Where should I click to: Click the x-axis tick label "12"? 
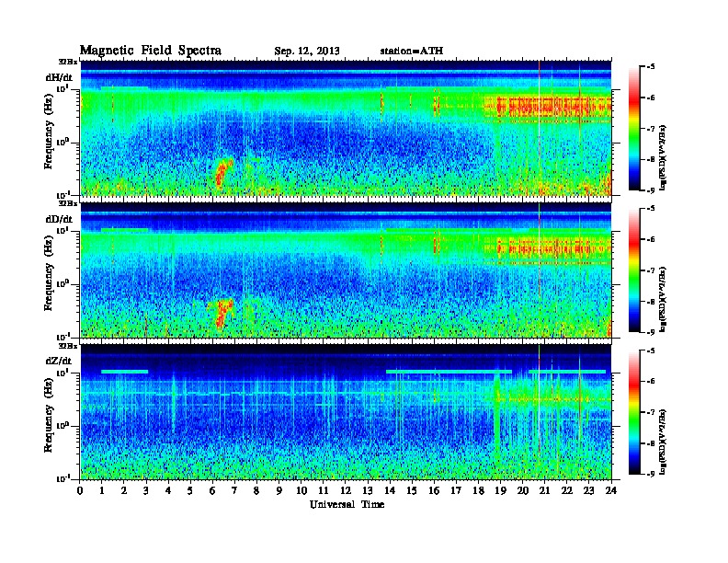pos(346,491)
